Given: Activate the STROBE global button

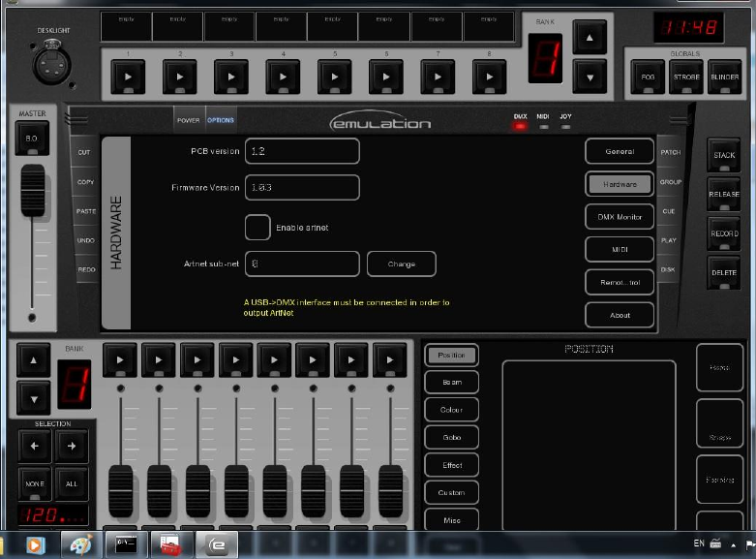Looking at the screenshot, I should click(686, 78).
